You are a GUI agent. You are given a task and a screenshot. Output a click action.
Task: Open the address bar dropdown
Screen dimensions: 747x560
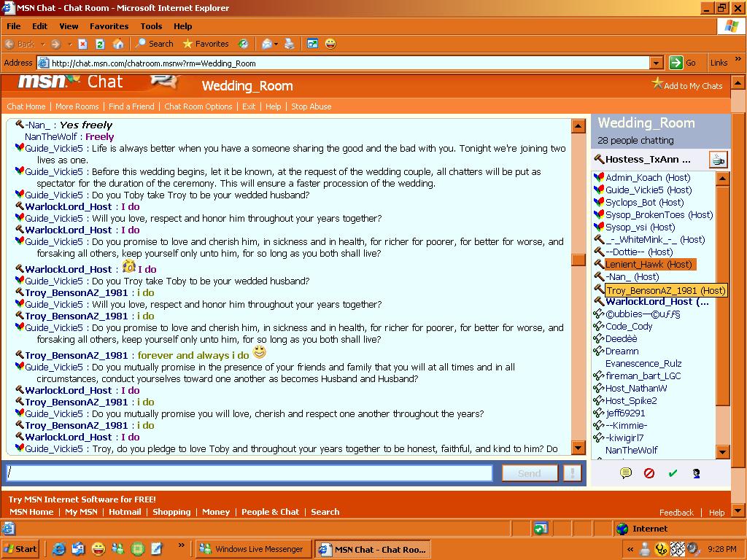point(657,63)
